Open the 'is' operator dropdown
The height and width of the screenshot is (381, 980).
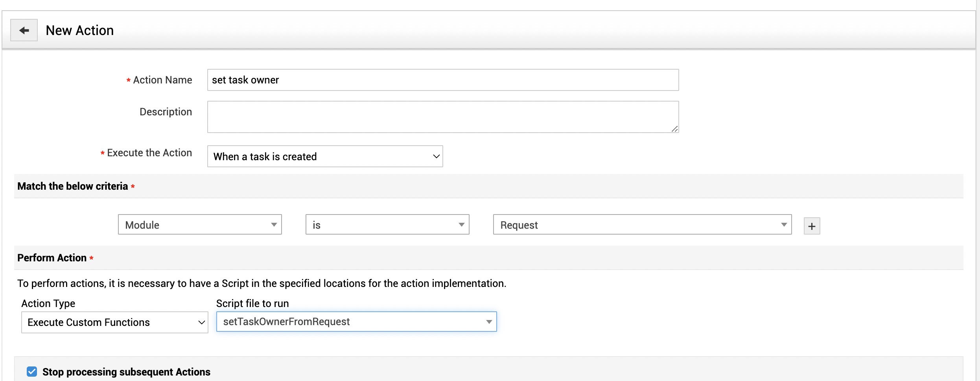pos(387,225)
